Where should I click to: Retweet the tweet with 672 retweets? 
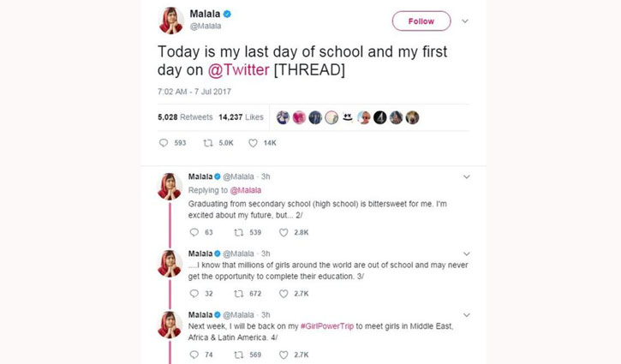(238, 294)
